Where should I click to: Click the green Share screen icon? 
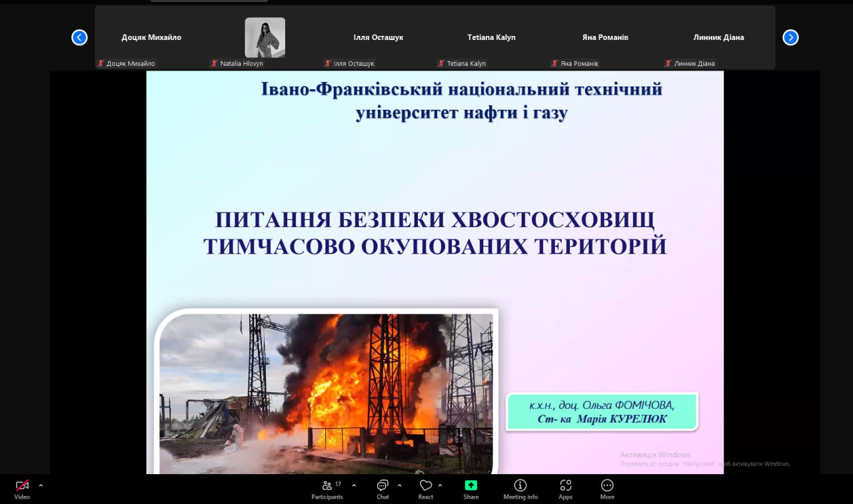point(471,485)
